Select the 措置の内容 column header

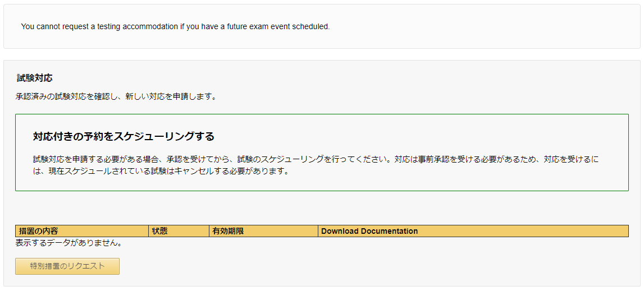(82, 231)
